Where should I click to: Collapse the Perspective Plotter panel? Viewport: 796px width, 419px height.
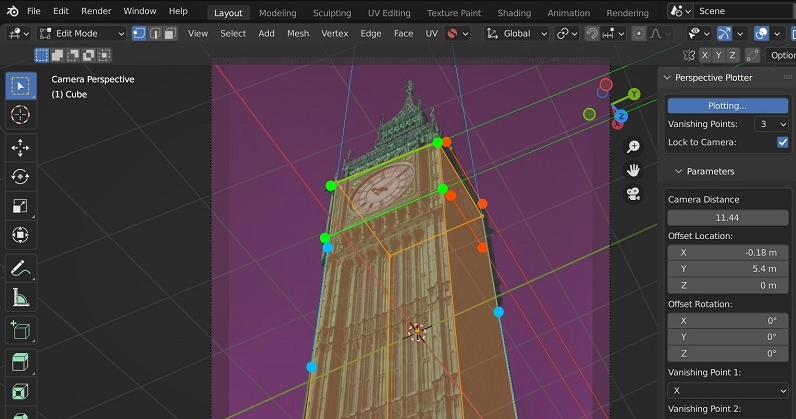point(667,78)
